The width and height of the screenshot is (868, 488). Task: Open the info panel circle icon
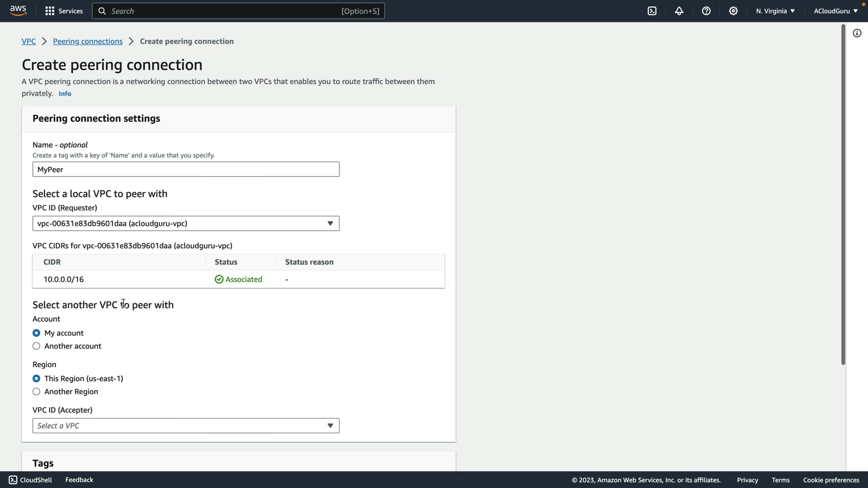click(x=857, y=33)
